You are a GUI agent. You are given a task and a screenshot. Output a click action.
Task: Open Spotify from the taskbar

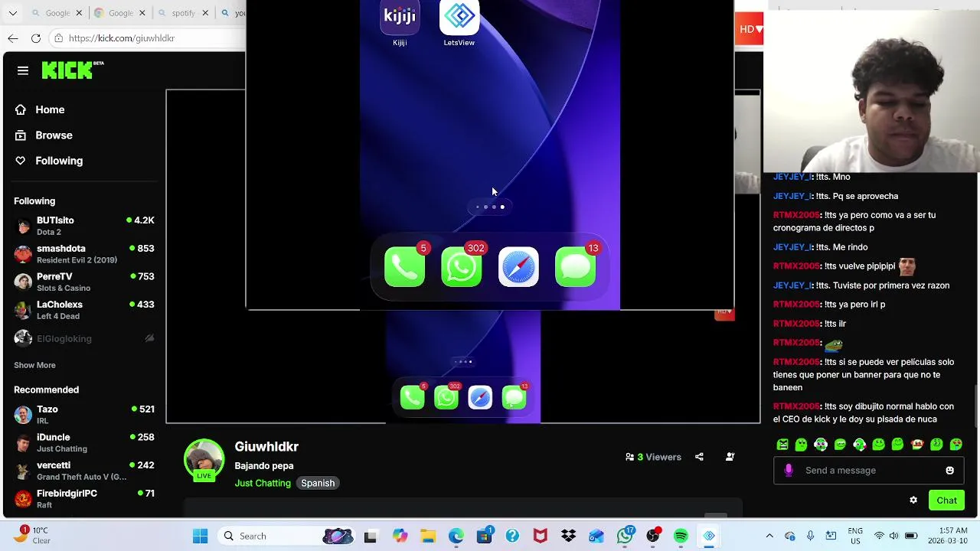[681, 536]
